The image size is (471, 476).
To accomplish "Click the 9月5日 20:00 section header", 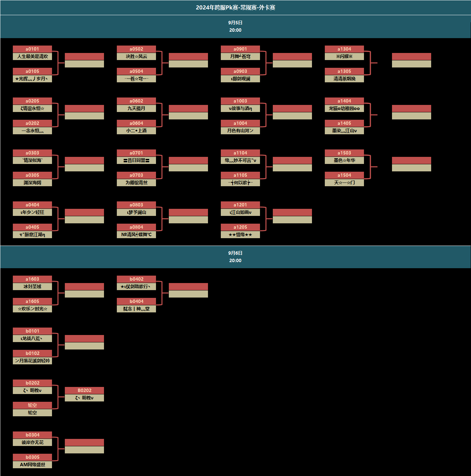I will point(235,26).
